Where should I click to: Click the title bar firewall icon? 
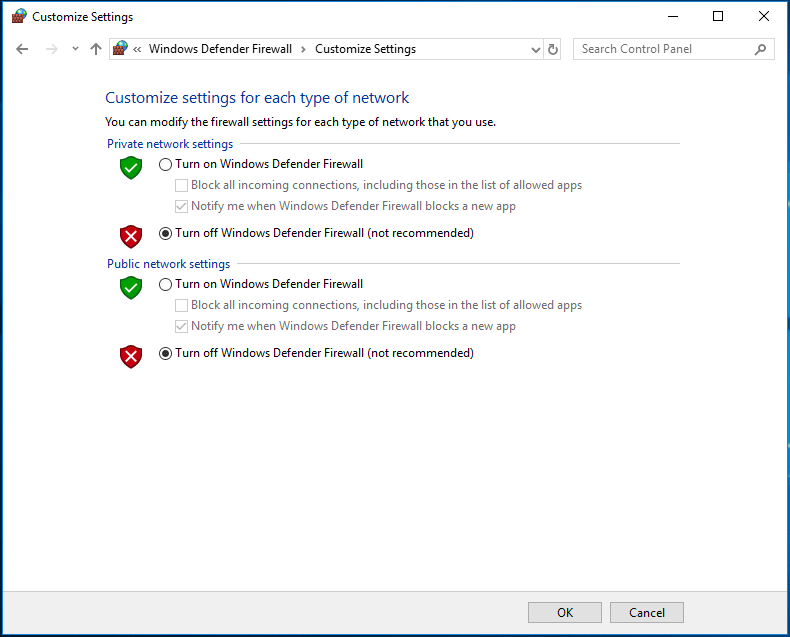(x=19, y=16)
